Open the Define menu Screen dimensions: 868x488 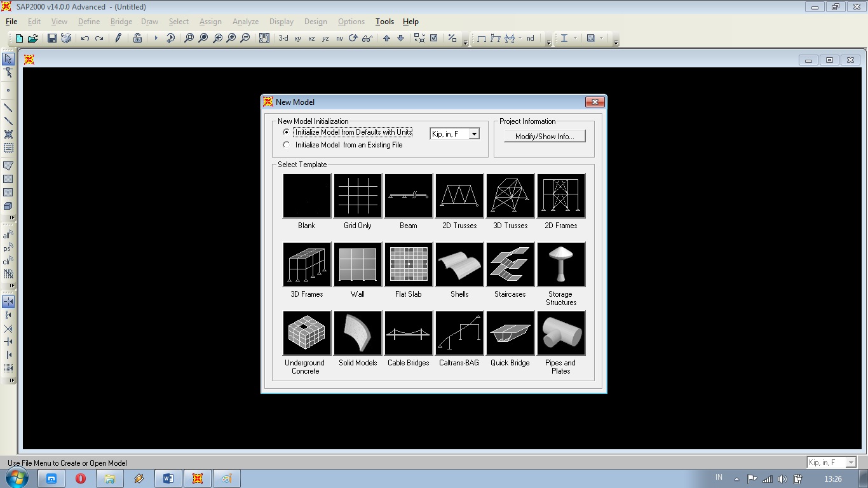click(x=88, y=21)
